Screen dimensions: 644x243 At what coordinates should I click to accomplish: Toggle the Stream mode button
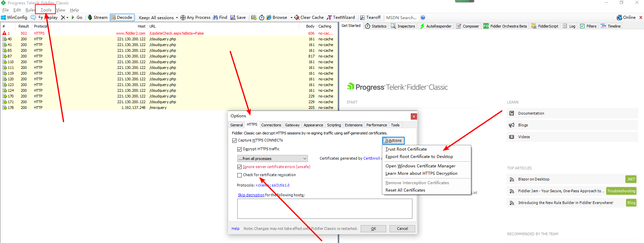tap(97, 17)
